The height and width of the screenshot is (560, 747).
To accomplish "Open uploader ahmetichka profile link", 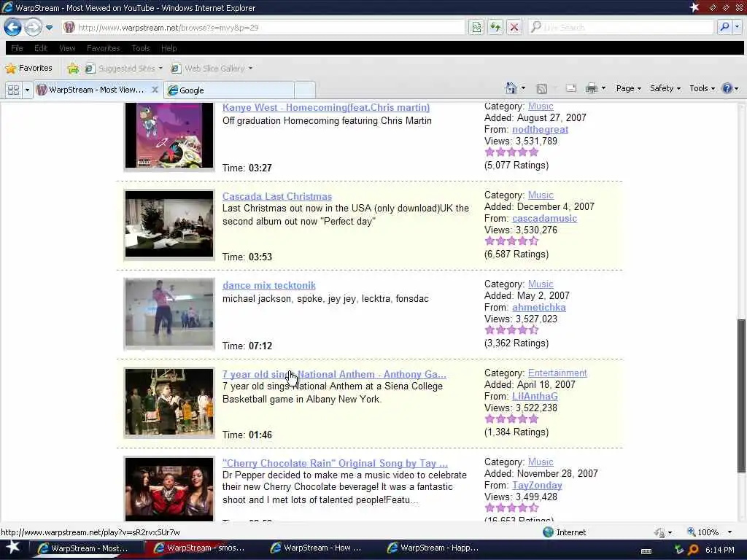I will click(x=539, y=308).
